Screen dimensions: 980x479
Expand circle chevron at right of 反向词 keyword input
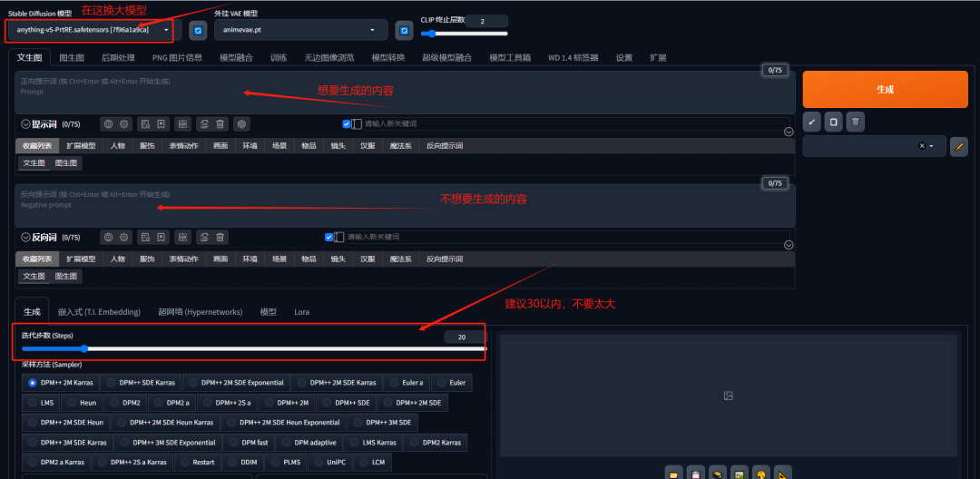(x=789, y=245)
